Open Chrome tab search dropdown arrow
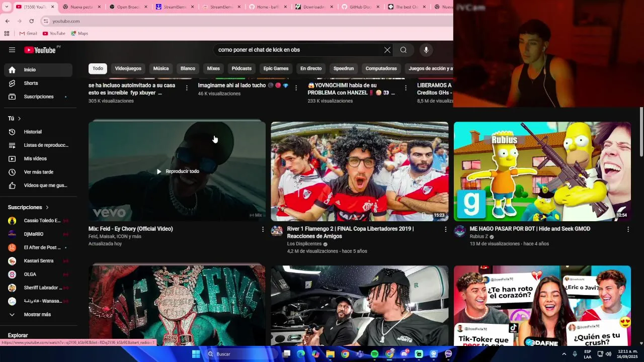 [7, 7]
